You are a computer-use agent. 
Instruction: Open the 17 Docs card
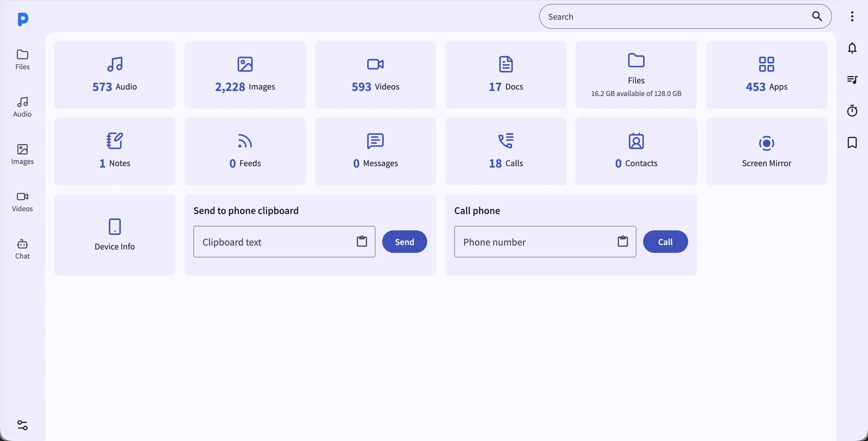(x=506, y=75)
